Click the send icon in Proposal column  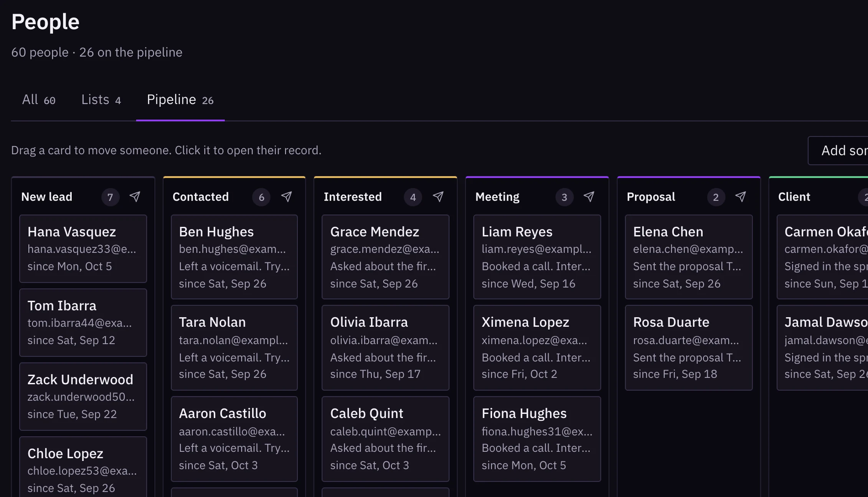coord(741,197)
